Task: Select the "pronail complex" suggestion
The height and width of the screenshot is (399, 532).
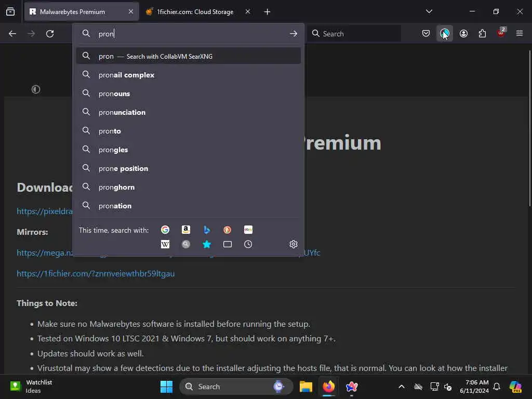Action: click(188, 75)
